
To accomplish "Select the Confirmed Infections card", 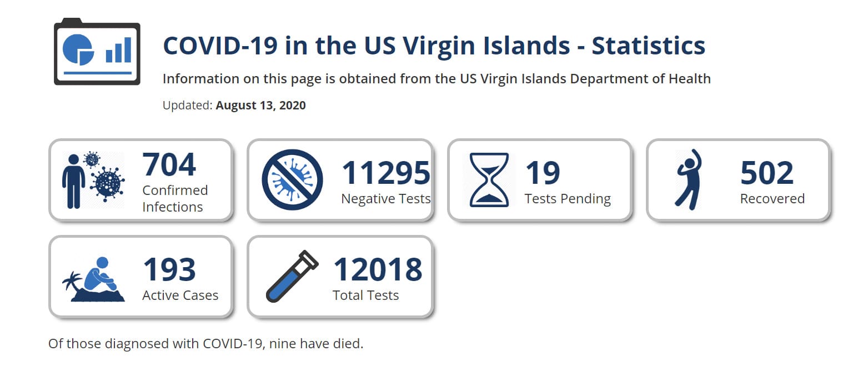I will point(141,180).
